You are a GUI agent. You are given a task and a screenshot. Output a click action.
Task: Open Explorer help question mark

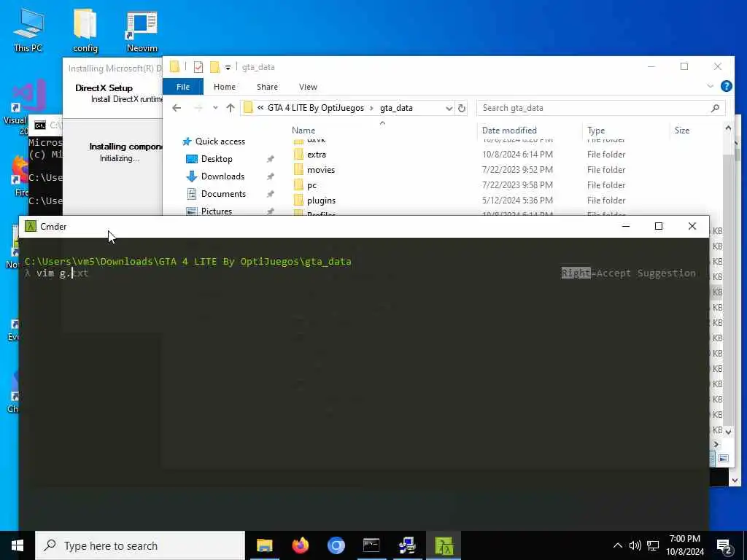point(726,86)
